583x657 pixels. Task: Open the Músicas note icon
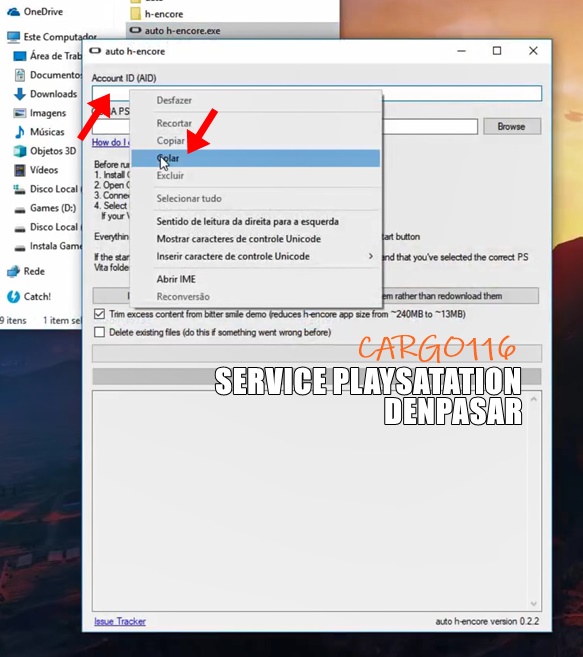point(20,132)
